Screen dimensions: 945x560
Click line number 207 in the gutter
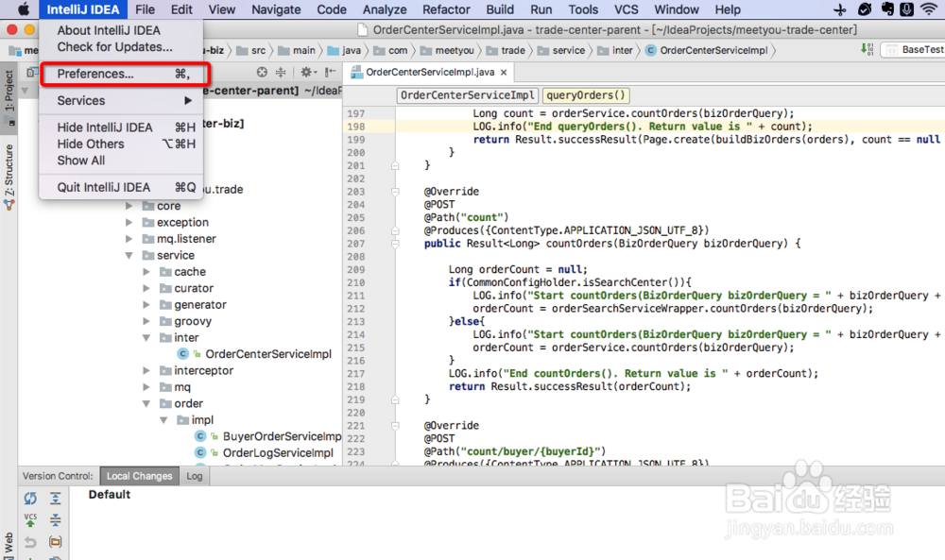tap(355, 244)
